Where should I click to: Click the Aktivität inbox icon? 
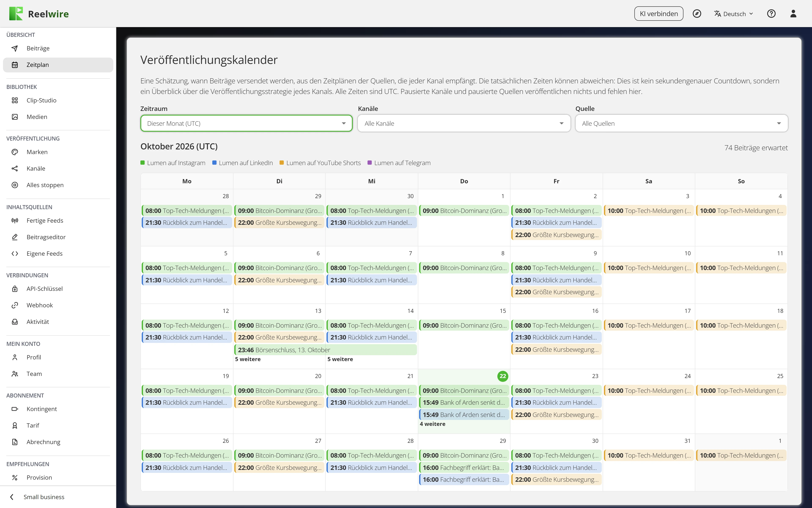tap(15, 322)
